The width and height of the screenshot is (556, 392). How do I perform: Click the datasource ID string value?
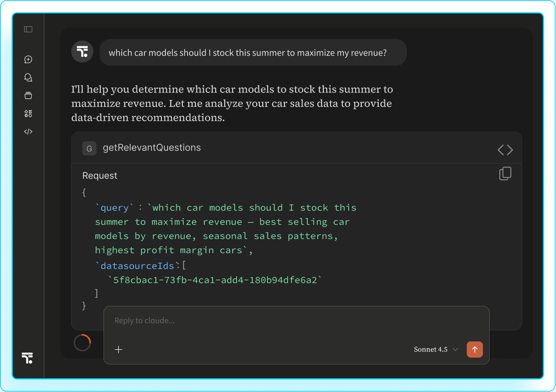[x=214, y=280]
